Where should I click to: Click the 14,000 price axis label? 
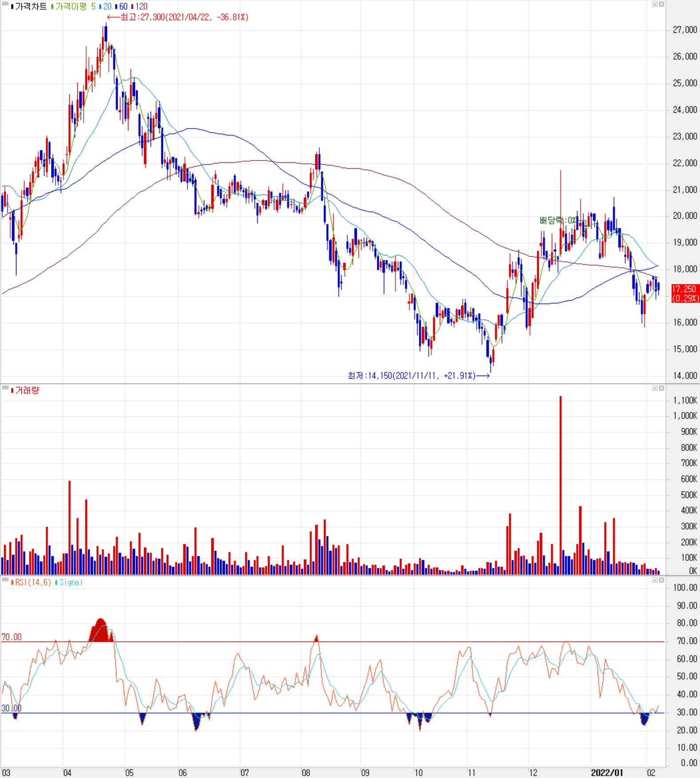click(x=685, y=376)
